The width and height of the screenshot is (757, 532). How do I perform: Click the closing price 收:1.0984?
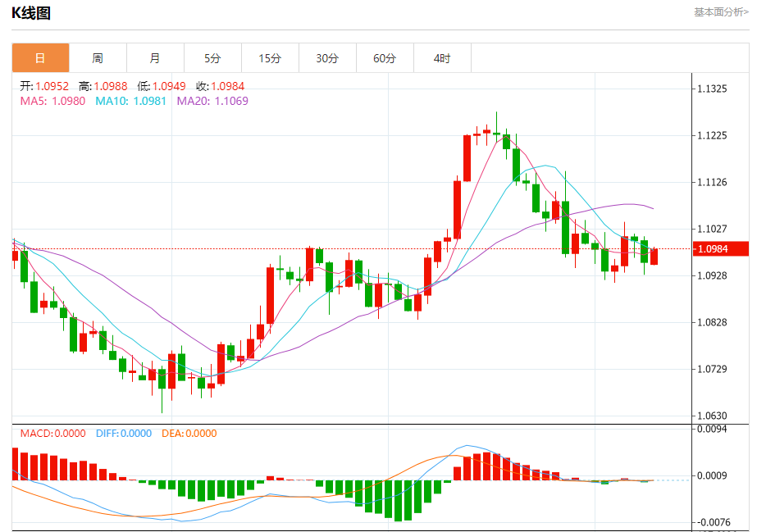[220, 86]
